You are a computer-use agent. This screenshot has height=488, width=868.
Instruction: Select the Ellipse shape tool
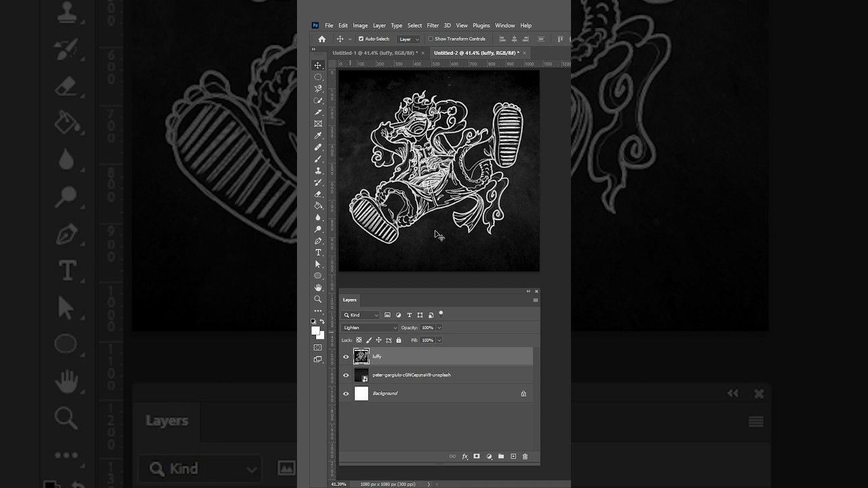pyautogui.click(x=318, y=276)
